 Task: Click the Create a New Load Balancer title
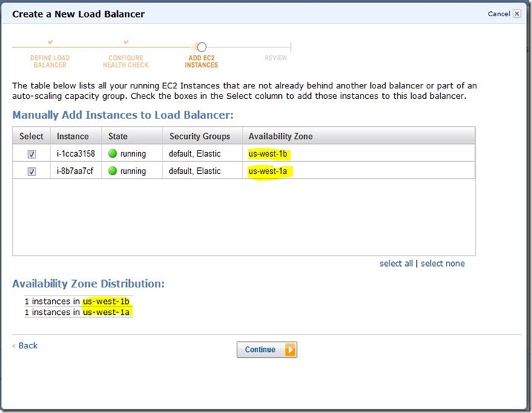click(79, 14)
